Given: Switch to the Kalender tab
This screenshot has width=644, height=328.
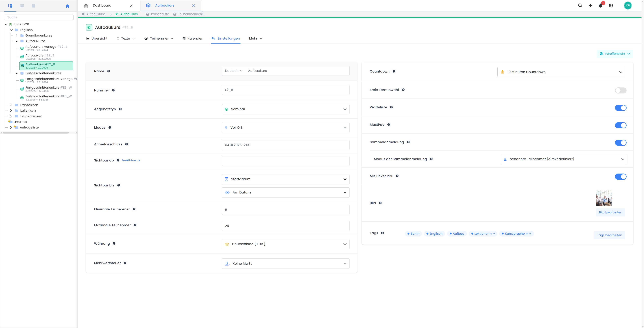Looking at the screenshot, I should pos(193,39).
